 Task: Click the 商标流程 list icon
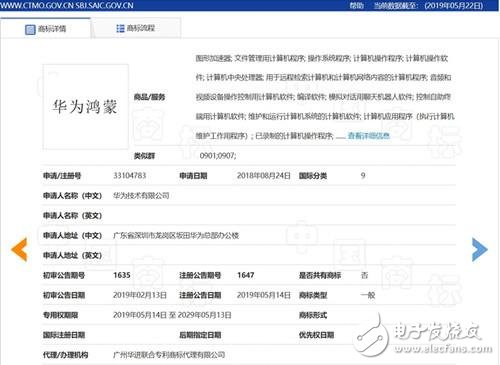coord(120,28)
